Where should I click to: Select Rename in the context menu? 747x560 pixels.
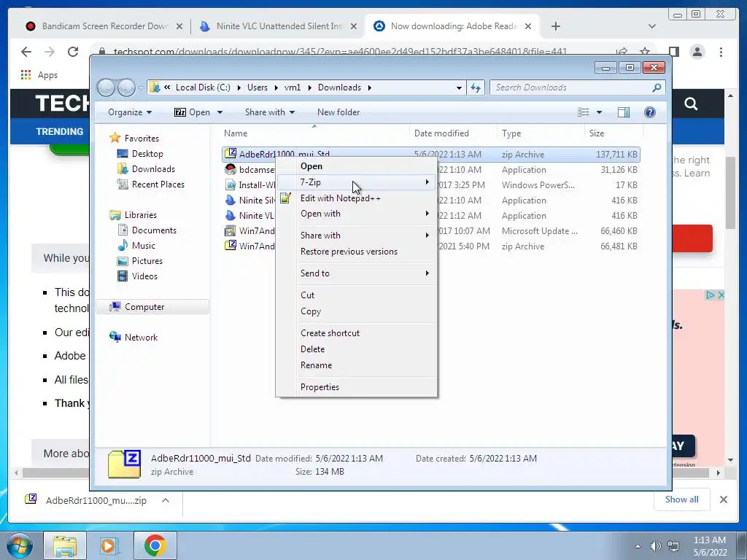(316, 365)
